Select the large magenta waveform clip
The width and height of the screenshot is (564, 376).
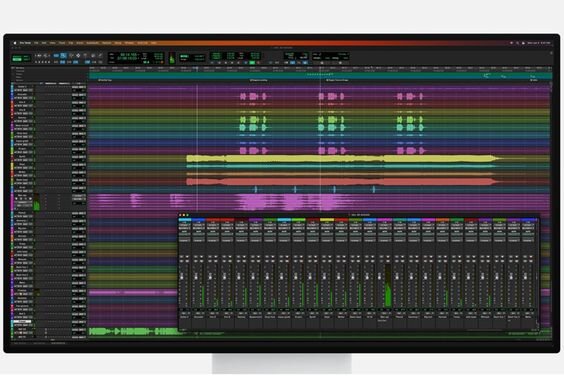click(252, 201)
